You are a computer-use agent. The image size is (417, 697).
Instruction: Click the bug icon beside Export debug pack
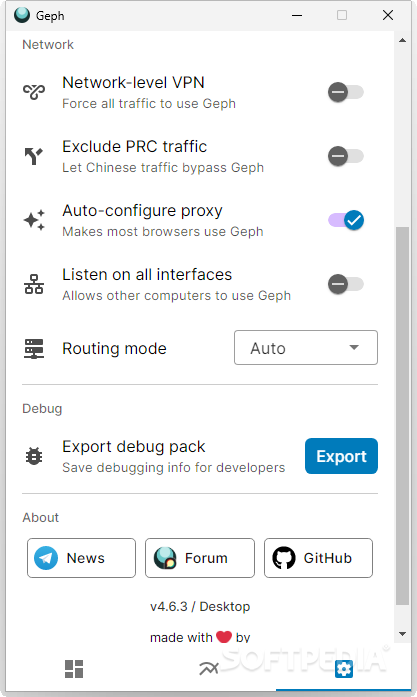pos(34,457)
